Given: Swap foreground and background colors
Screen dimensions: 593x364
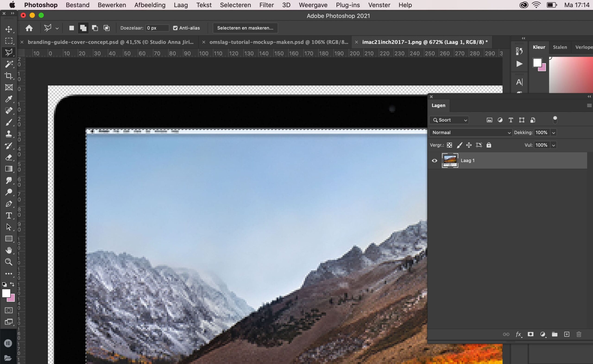Looking at the screenshot, I should pyautogui.click(x=12, y=284).
